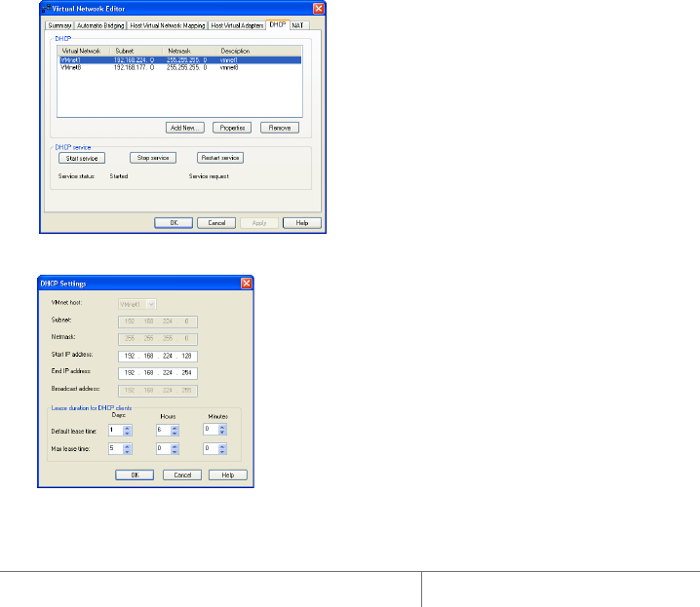Image resolution: width=700 pixels, height=607 pixels.
Task: Increase Default lease time Hours value
Action: tap(175, 428)
